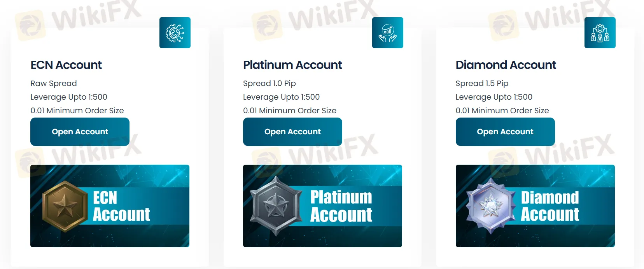Open Account on the ECN card
This screenshot has height=269, width=644.
79,132
